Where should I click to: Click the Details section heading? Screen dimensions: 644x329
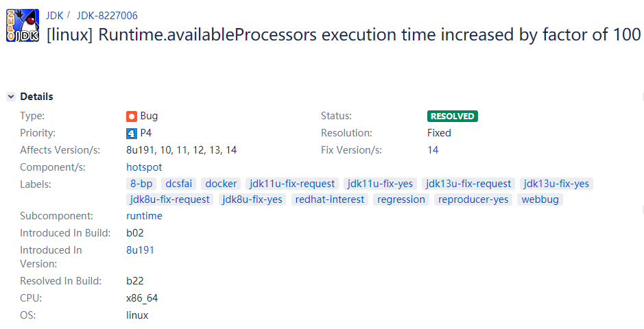(x=36, y=97)
